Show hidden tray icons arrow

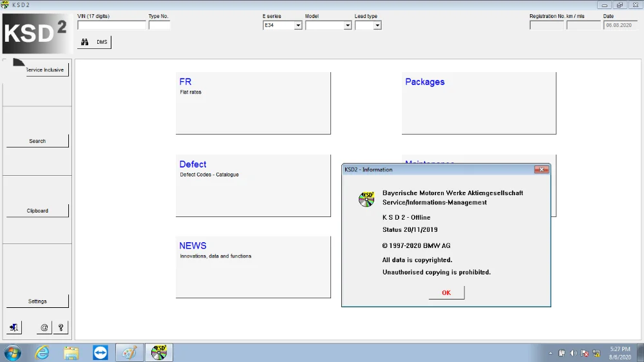point(551,354)
